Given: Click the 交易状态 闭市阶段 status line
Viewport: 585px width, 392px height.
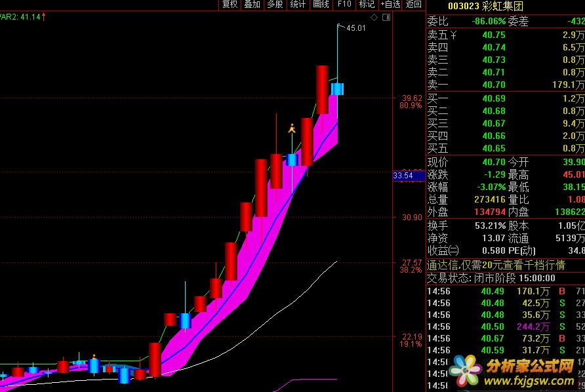Looking at the screenshot, I should point(491,278).
